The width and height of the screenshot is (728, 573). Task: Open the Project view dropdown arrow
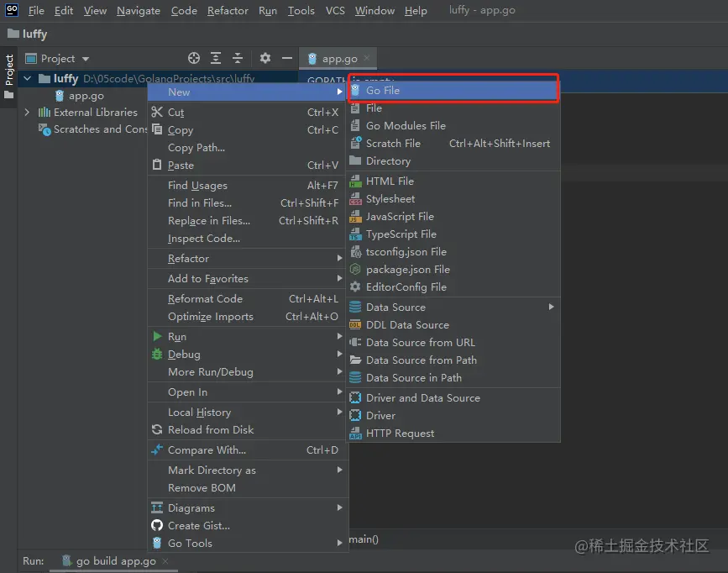[x=86, y=59]
